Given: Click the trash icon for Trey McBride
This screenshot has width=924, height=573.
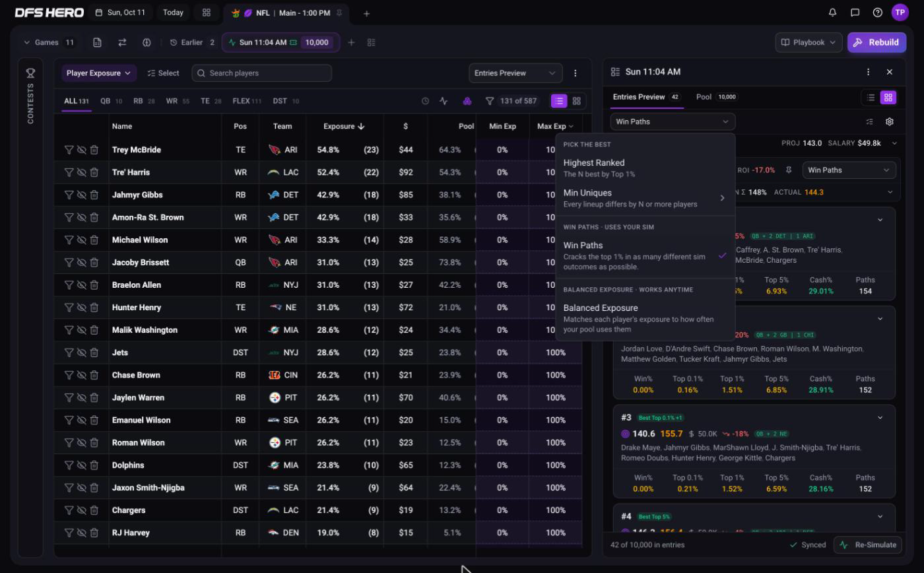Looking at the screenshot, I should click(94, 150).
